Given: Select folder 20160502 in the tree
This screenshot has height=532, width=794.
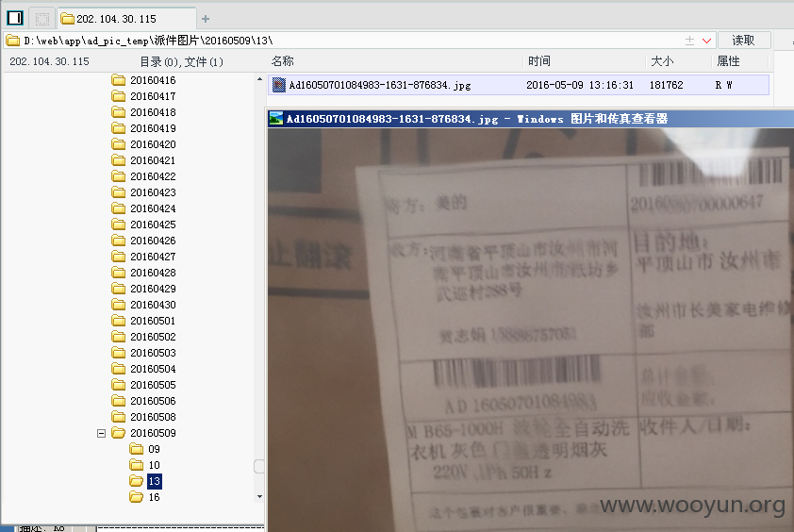Looking at the screenshot, I should pos(153,337).
